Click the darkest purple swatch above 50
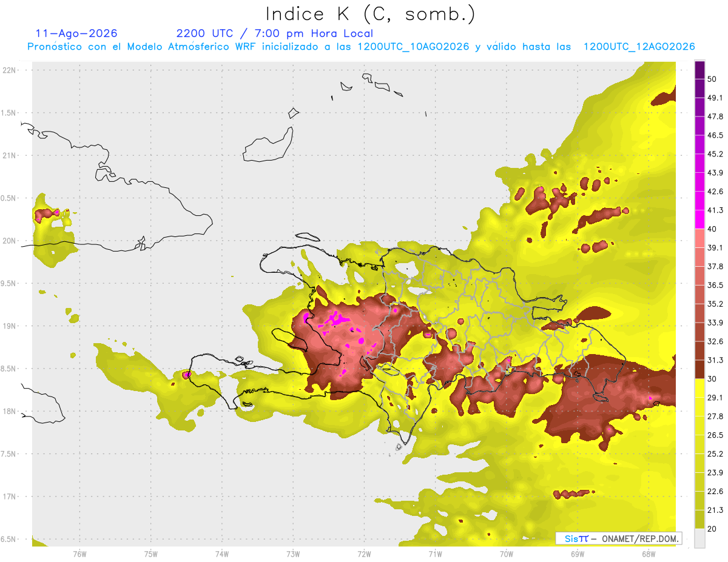The image size is (728, 562). [x=699, y=70]
